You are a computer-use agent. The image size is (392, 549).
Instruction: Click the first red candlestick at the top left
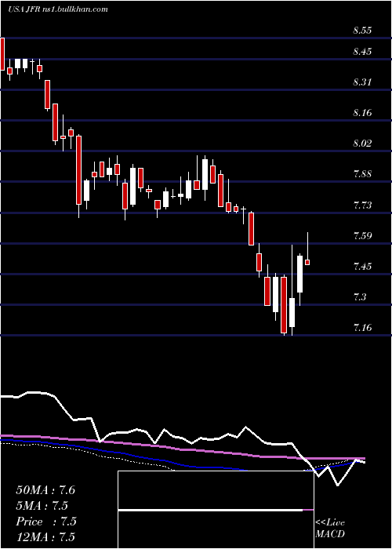pyautogui.click(x=2, y=54)
